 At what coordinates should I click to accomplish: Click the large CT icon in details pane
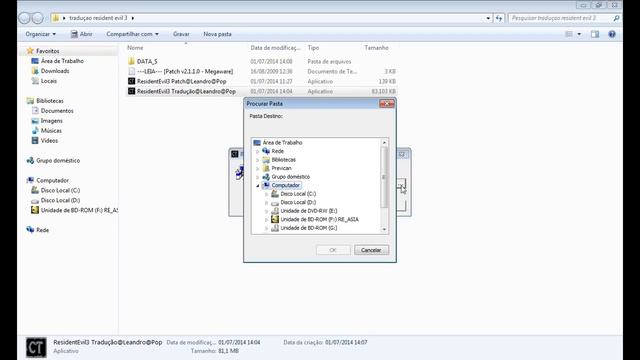[36, 347]
